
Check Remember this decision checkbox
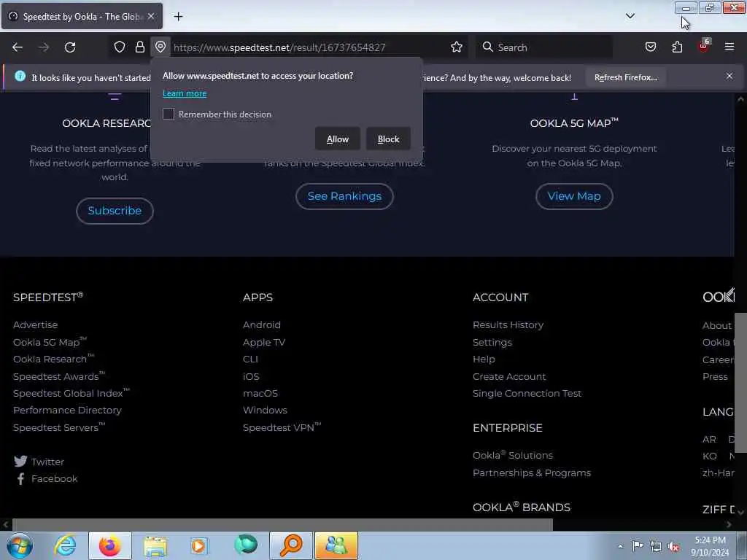click(169, 114)
